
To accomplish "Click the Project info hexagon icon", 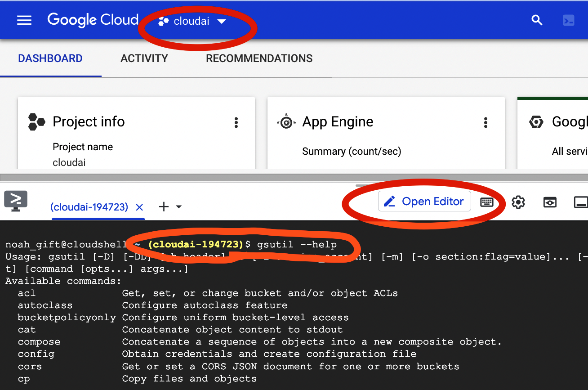I will pos(36,122).
